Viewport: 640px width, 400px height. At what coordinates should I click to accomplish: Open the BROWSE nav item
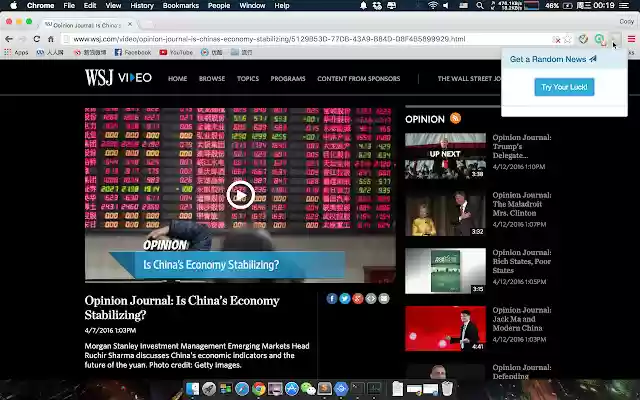click(x=212, y=78)
